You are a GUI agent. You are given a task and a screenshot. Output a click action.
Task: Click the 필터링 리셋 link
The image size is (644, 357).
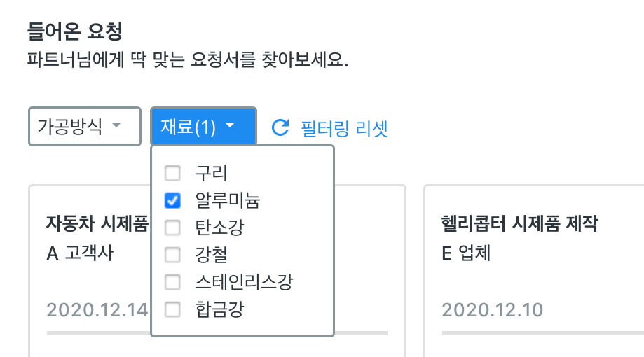click(343, 127)
